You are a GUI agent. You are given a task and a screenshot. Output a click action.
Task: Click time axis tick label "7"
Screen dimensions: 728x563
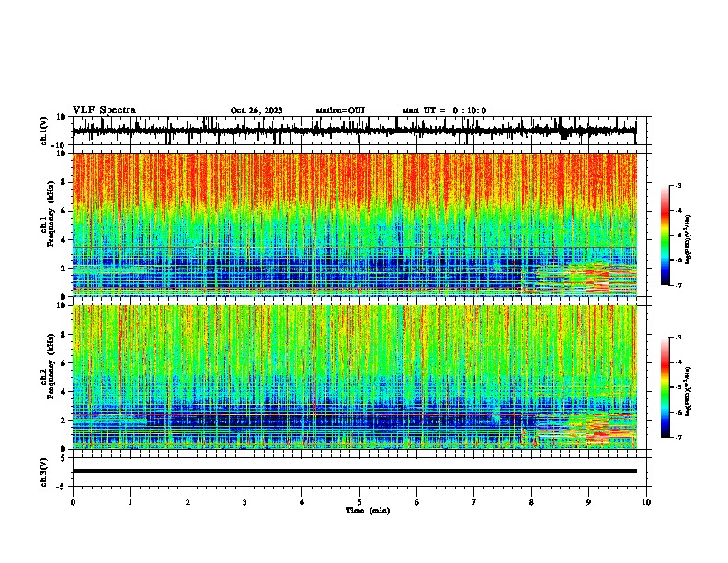[474, 502]
